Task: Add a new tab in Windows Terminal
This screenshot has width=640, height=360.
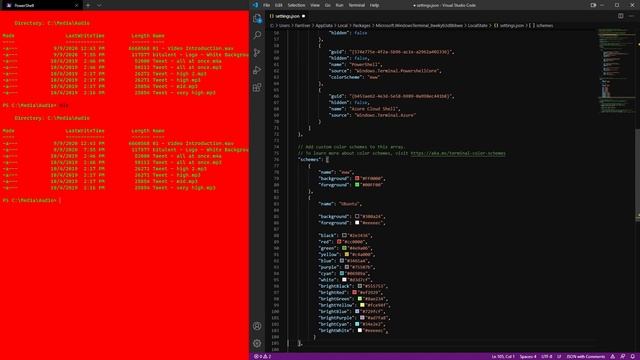Action: tap(88, 5)
